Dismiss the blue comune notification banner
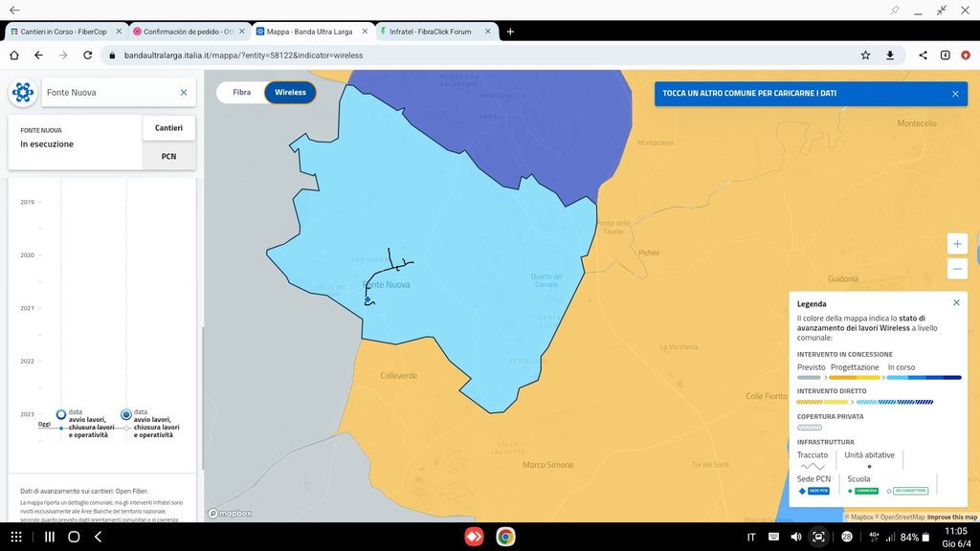980x551 pixels. 954,94
